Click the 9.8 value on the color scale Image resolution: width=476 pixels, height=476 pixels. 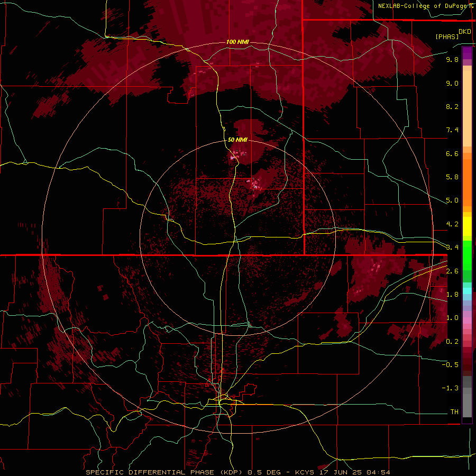(452, 59)
